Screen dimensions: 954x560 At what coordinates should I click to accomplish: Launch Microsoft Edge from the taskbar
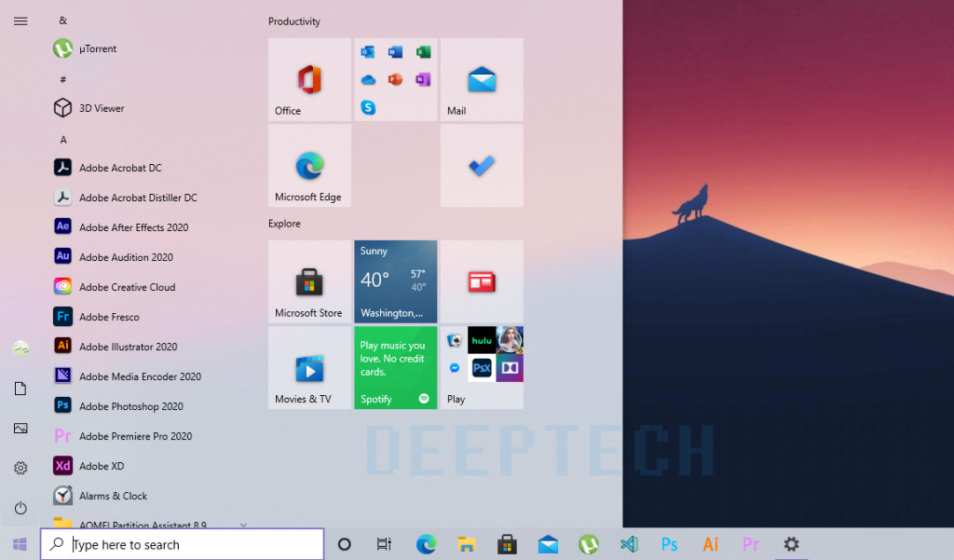(x=426, y=544)
